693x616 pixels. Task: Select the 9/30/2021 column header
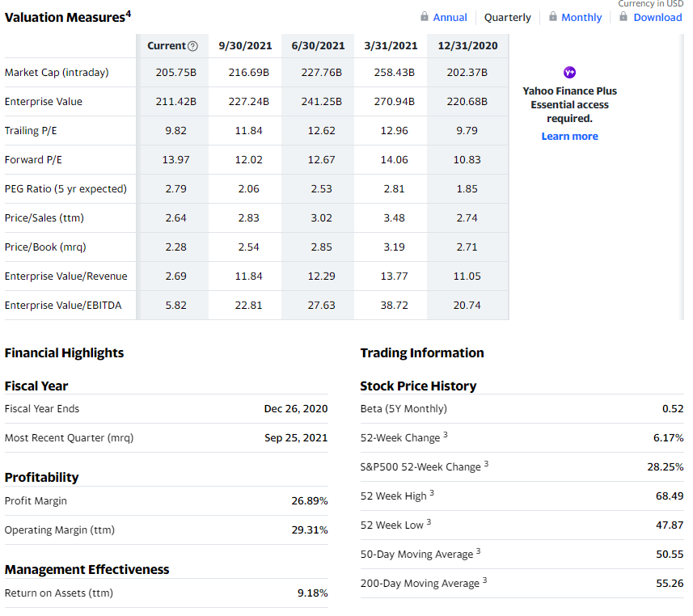245,46
